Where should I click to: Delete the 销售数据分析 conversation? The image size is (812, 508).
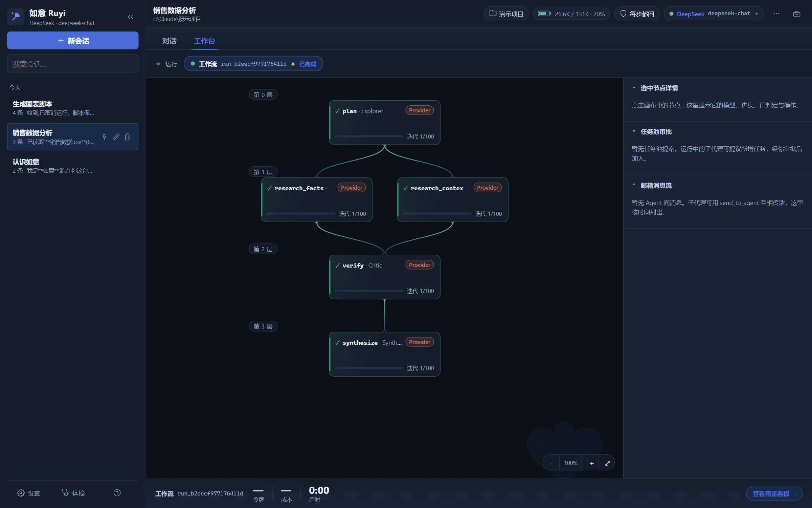128,137
